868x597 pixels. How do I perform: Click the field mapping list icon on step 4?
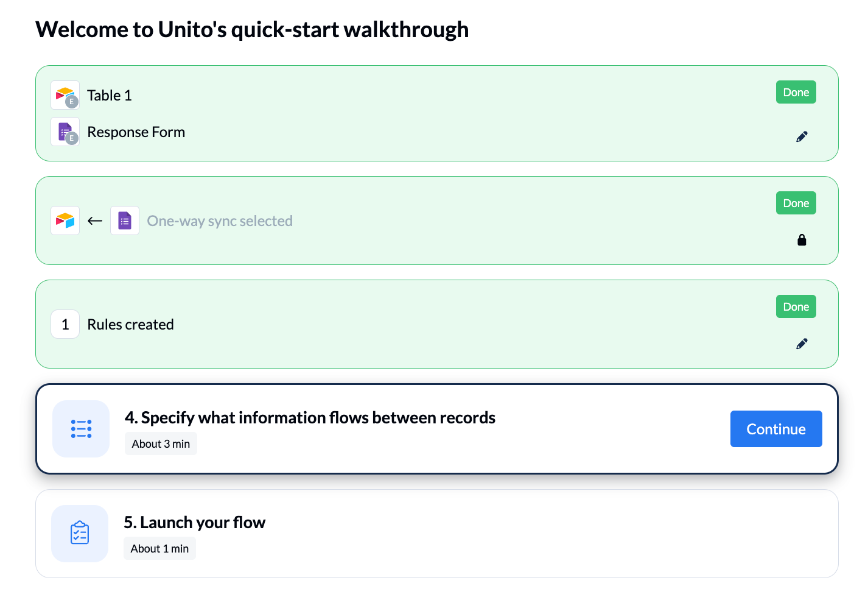tap(80, 429)
